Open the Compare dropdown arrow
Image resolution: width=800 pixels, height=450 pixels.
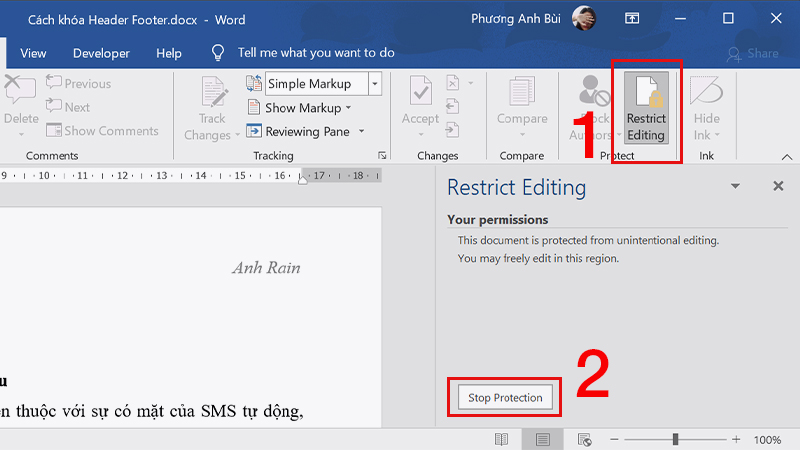point(522,135)
